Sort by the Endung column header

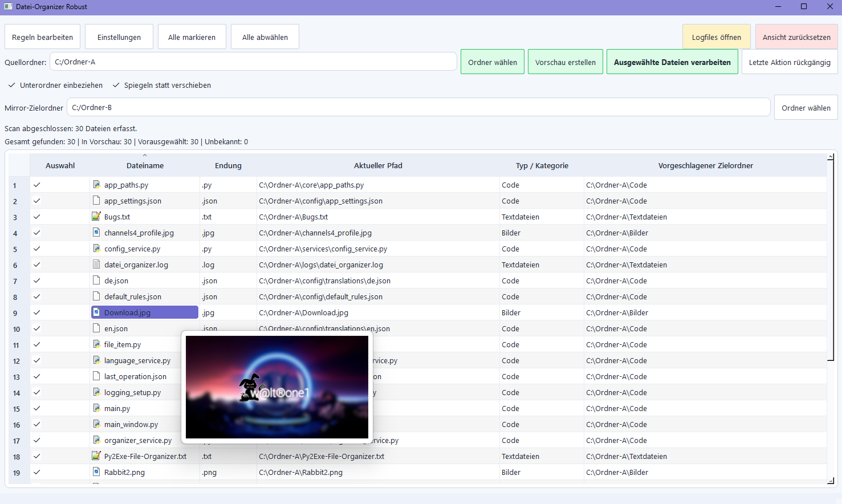point(228,166)
